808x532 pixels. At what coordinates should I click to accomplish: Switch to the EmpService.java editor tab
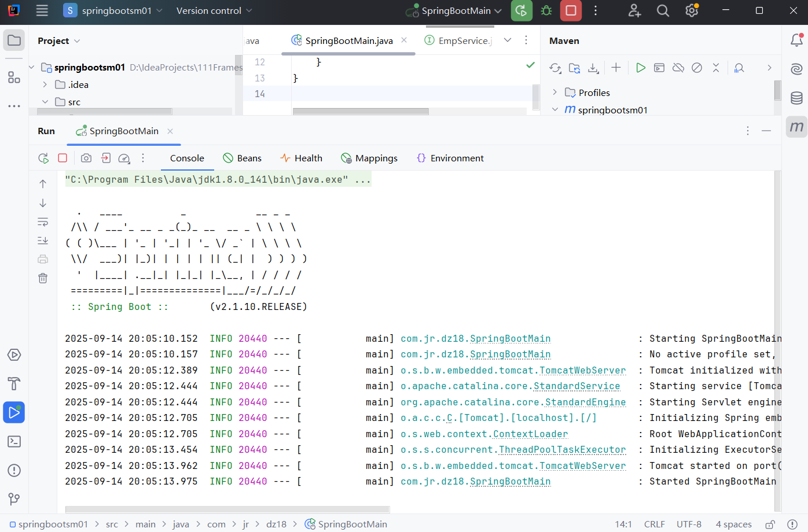point(458,40)
